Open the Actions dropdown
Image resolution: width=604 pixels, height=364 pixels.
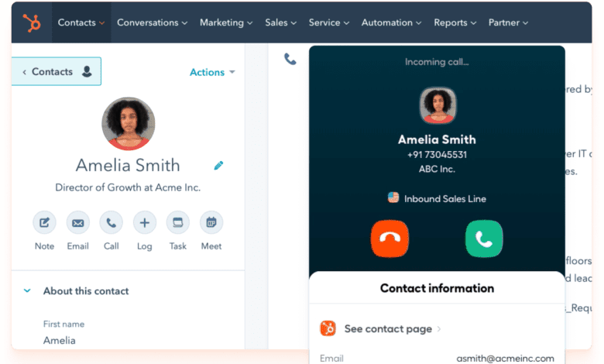(x=212, y=72)
